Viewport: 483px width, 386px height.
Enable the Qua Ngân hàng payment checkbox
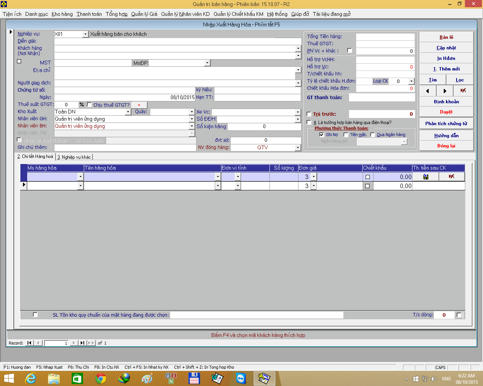[372, 135]
